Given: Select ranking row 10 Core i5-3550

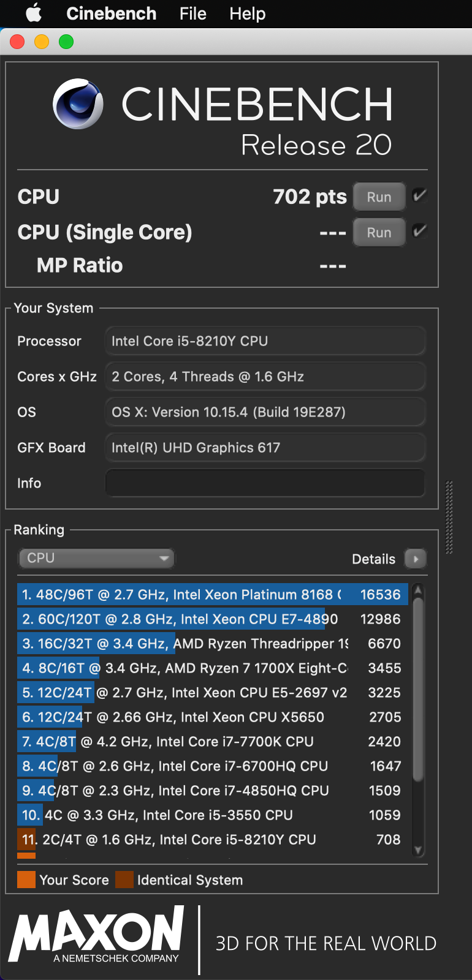Looking at the screenshot, I should coord(212,815).
